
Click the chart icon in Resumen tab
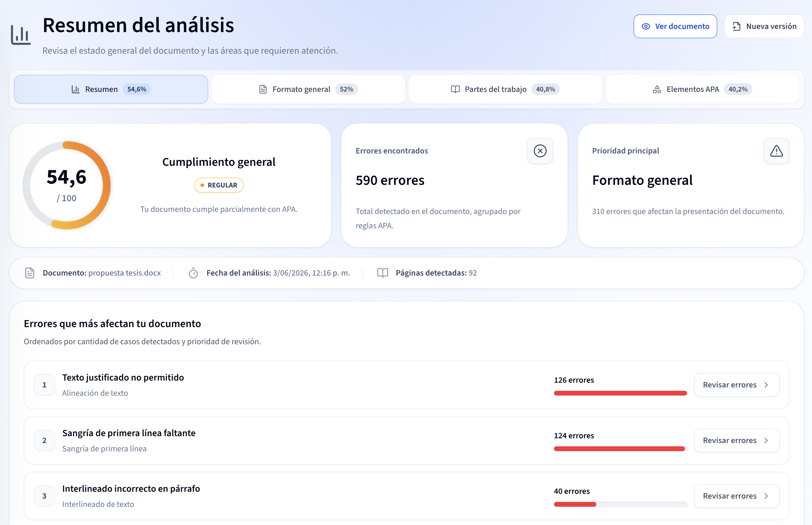coord(76,89)
